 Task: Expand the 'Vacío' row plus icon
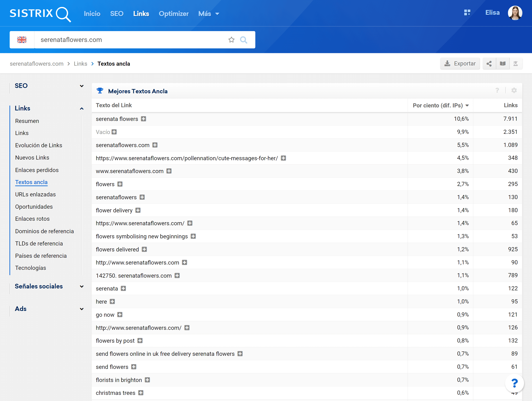114,132
